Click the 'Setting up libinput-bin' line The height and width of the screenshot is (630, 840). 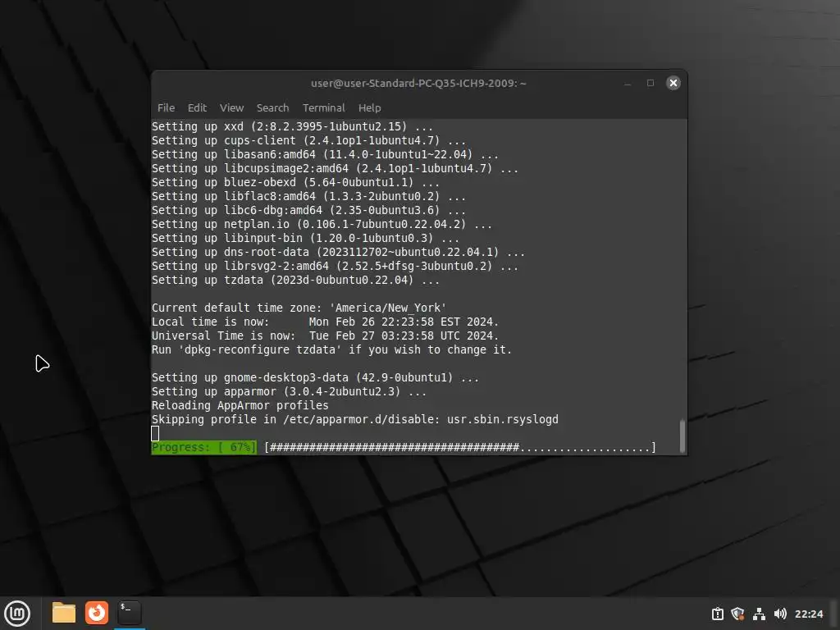click(305, 239)
